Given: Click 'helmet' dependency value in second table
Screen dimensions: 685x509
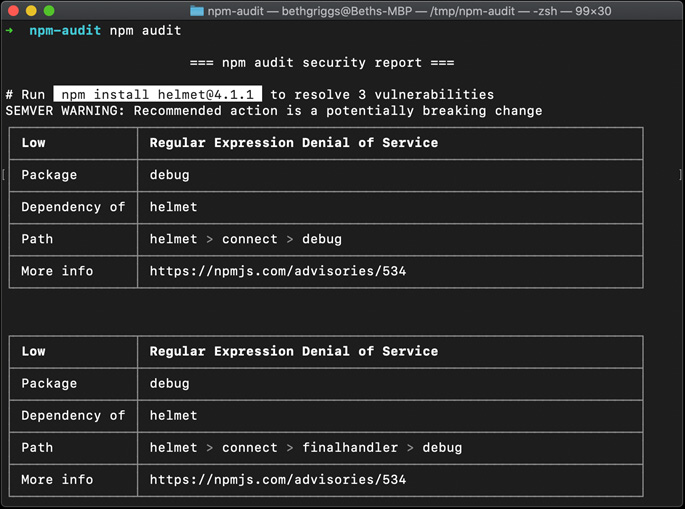Looking at the screenshot, I should 173,416.
